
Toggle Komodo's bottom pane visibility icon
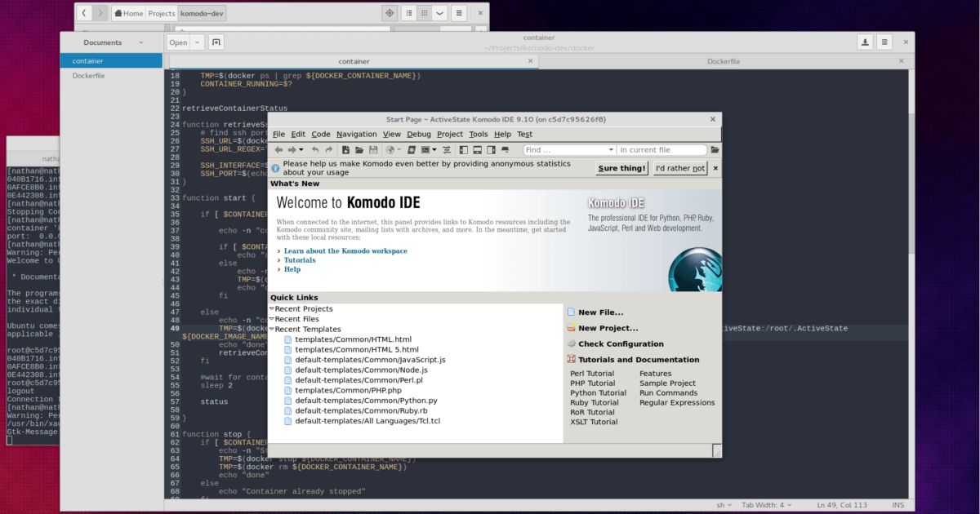pyautogui.click(x=478, y=150)
